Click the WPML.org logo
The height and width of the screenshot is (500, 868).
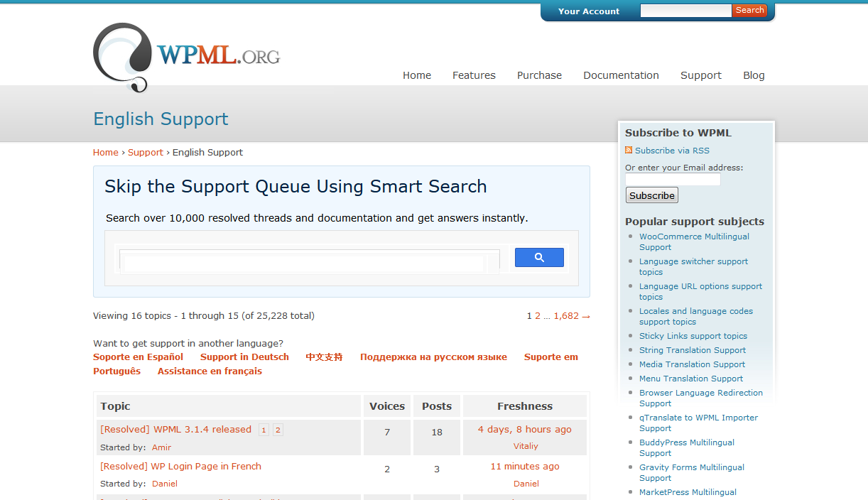(186, 57)
